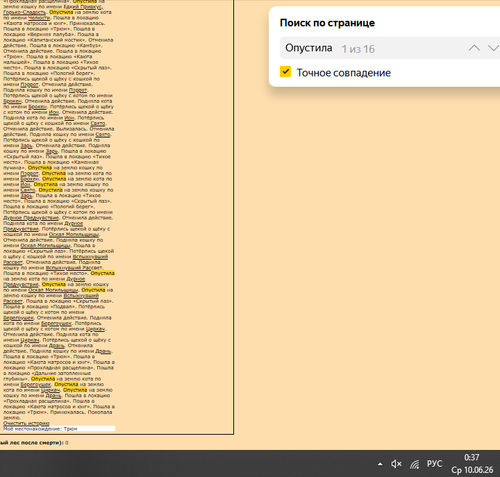
Task: Uncheck the Точное совпадение checkbox
Action: coord(285,72)
